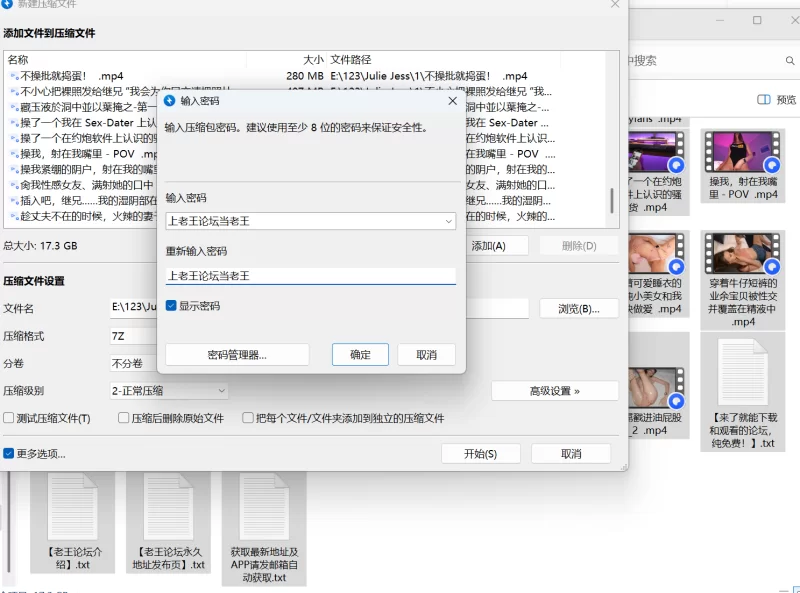Viewport: 800px width, 593px height.
Task: Click the 文件名 path input field
Action: pyautogui.click(x=319, y=308)
